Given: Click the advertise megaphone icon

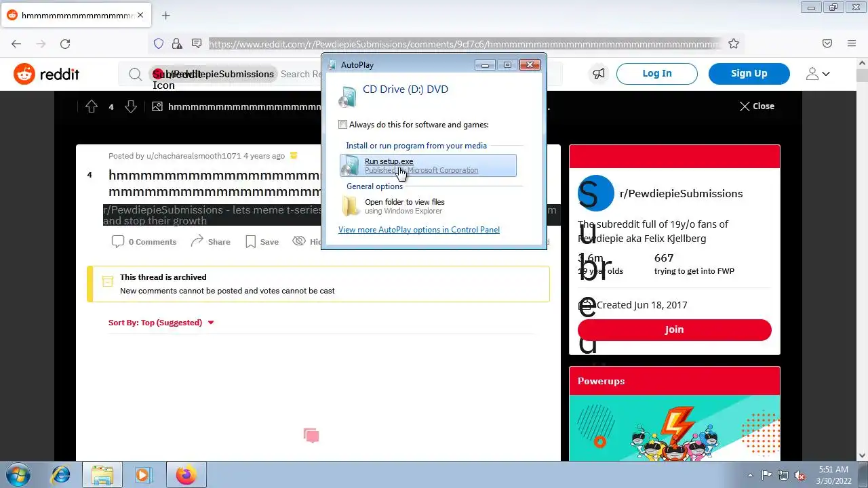Looking at the screenshot, I should 598,73.
